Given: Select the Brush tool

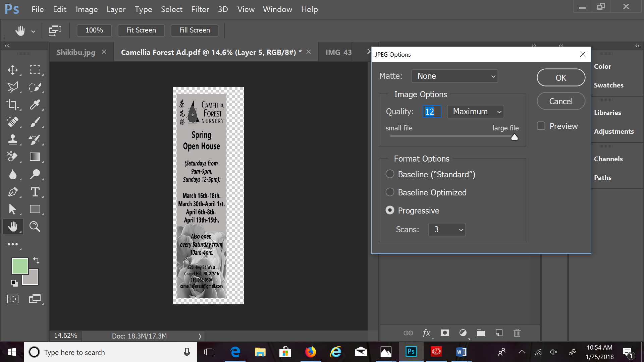Looking at the screenshot, I should pyautogui.click(x=35, y=122).
